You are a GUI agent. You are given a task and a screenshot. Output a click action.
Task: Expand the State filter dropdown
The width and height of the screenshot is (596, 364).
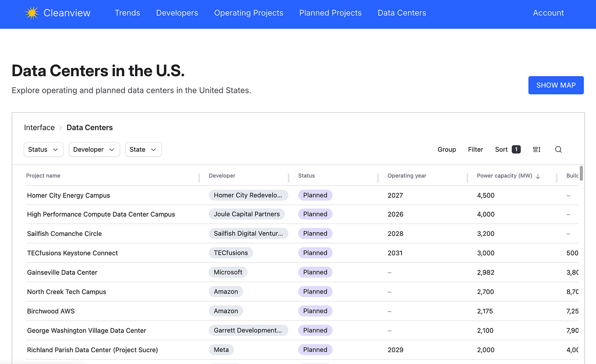[143, 149]
